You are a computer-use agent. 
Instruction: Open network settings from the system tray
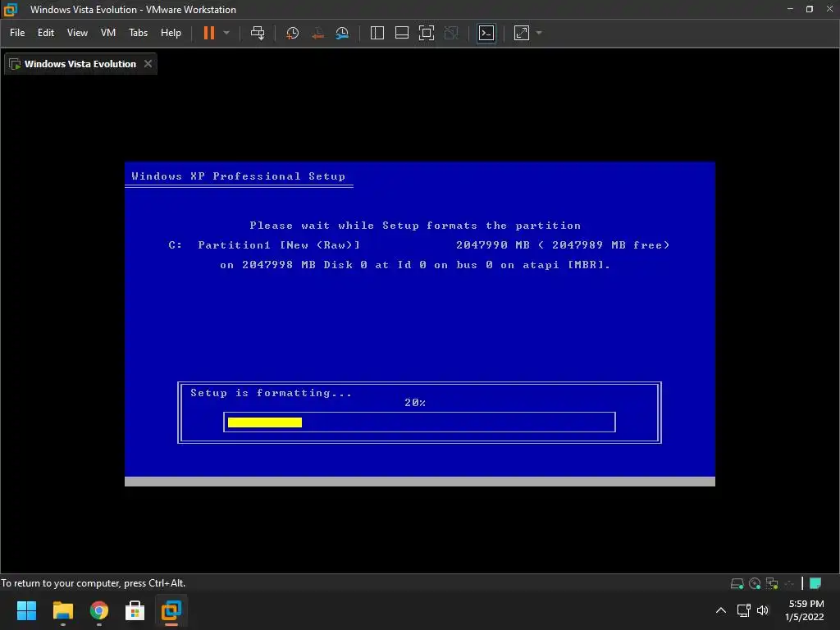point(743,610)
